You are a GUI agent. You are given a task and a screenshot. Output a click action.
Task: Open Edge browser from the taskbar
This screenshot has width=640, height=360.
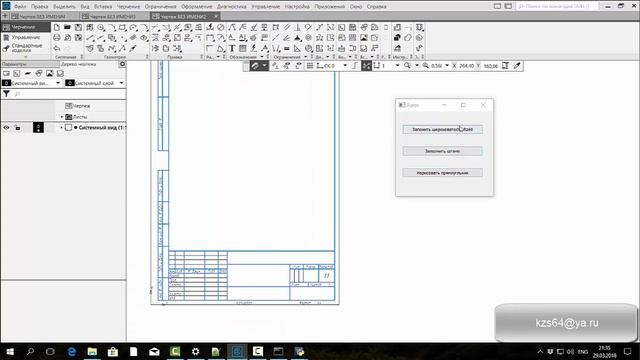[72, 351]
